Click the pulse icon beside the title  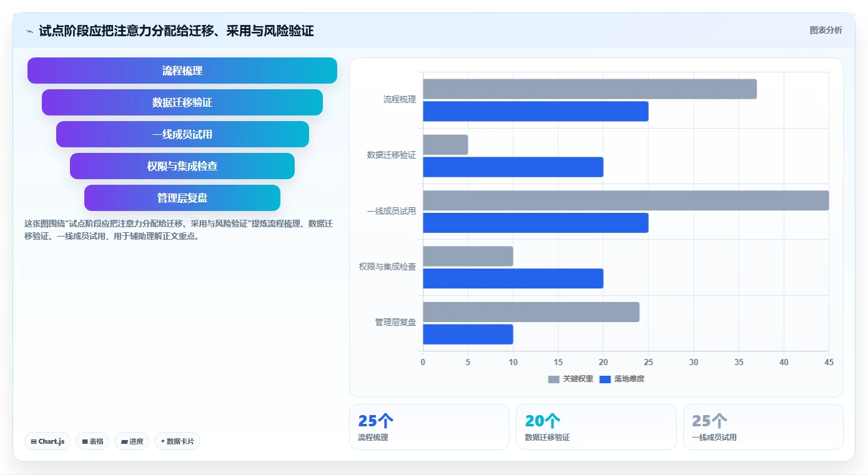[29, 31]
